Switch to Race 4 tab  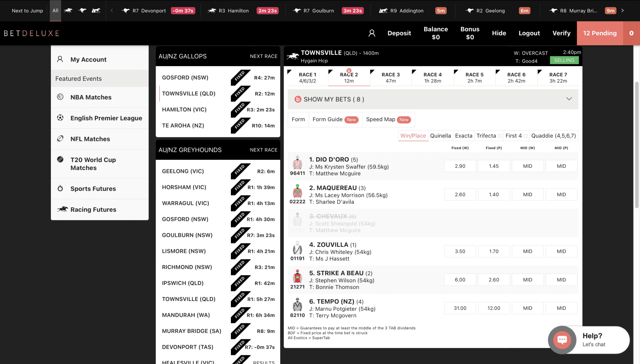click(432, 77)
